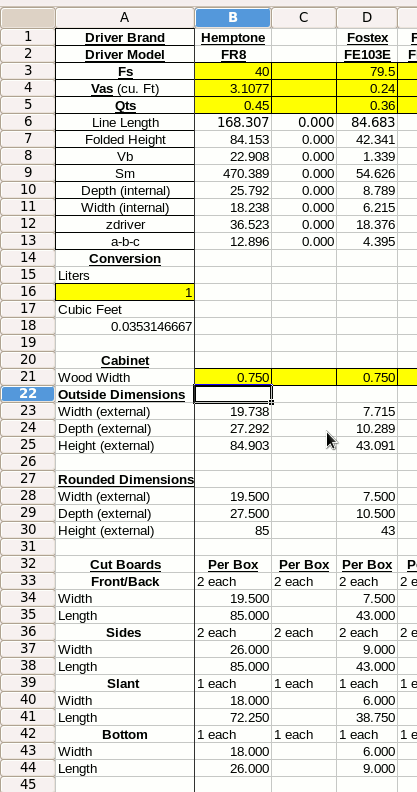The height and width of the screenshot is (792, 417).
Task: Click the Fs value 79.5 cell
Action: [367, 72]
